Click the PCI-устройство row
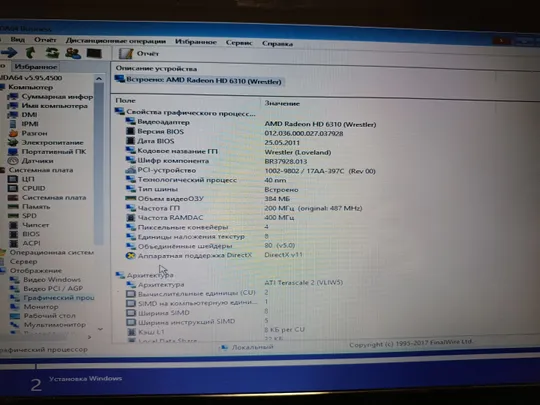 pyautogui.click(x=250, y=170)
